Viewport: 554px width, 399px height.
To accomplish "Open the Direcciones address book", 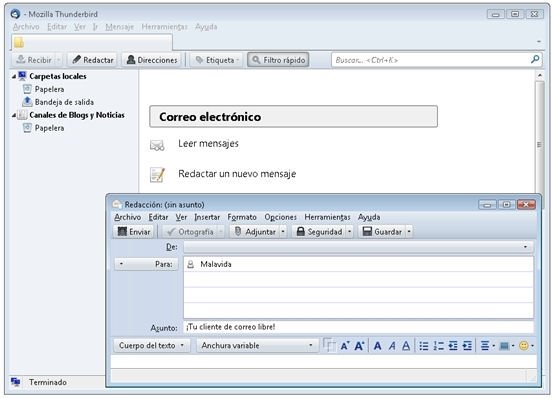I will coord(152,60).
